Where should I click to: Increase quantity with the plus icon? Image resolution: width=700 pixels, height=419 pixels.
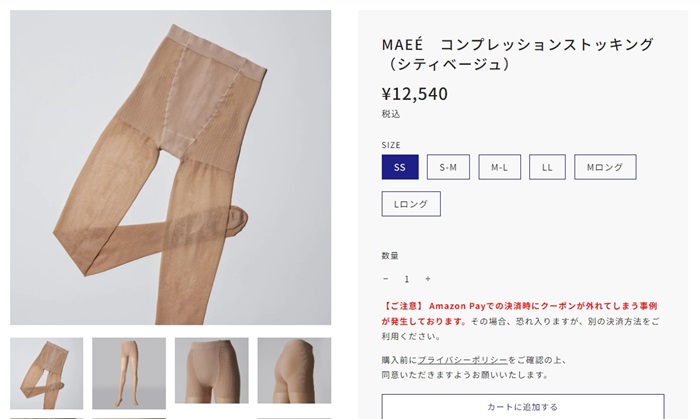pos(428,279)
